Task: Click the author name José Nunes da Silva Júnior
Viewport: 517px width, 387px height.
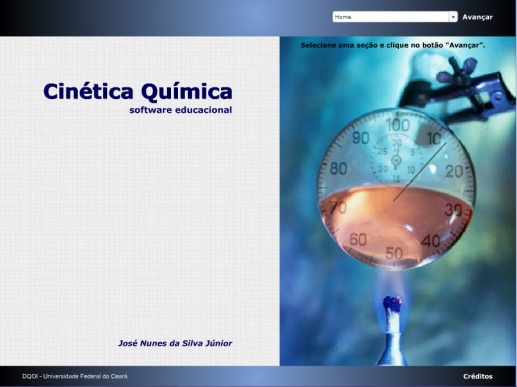Action: click(175, 343)
